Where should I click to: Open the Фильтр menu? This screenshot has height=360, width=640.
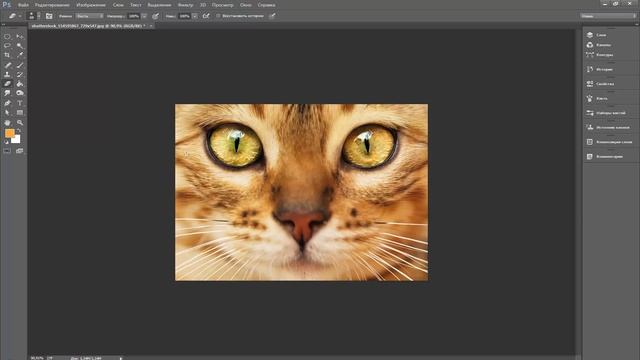(185, 5)
